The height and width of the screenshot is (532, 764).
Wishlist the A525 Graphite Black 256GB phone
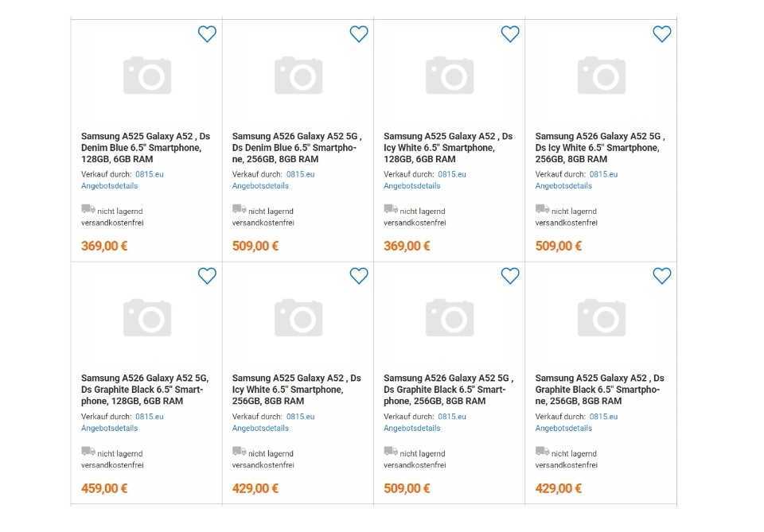pyautogui.click(x=661, y=276)
